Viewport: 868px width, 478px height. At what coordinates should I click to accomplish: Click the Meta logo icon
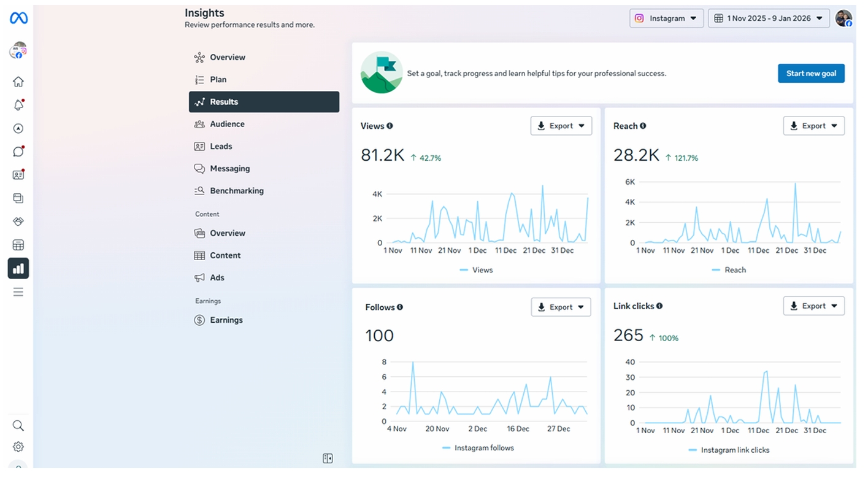coord(18,18)
